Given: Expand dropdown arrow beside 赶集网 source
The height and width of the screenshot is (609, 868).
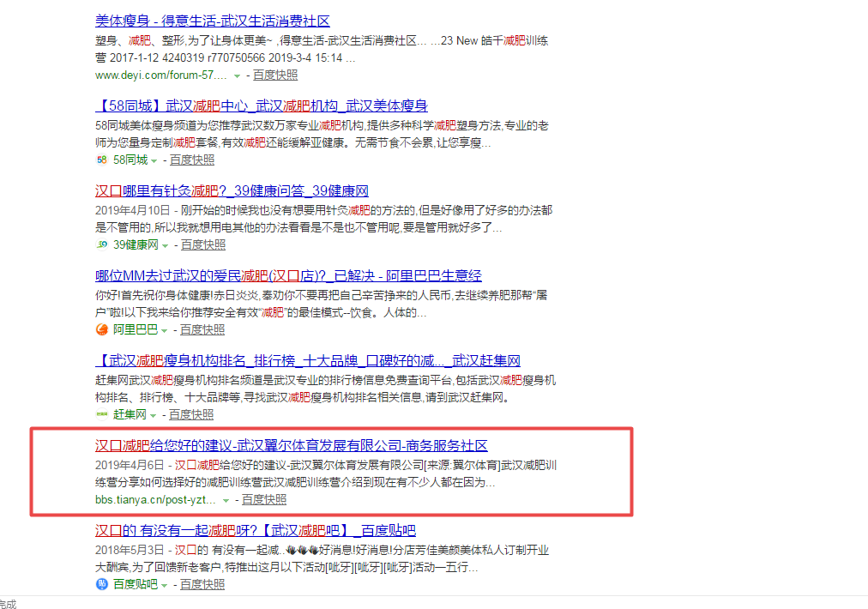Looking at the screenshot, I should 154,416.
